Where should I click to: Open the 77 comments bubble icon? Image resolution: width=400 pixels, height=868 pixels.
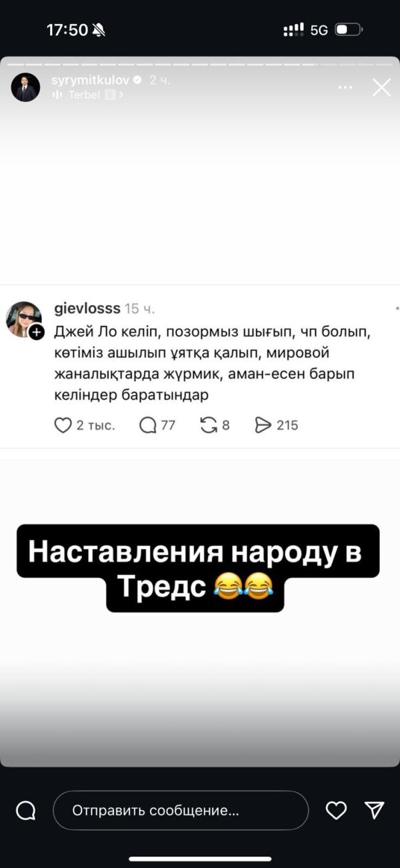point(147,425)
